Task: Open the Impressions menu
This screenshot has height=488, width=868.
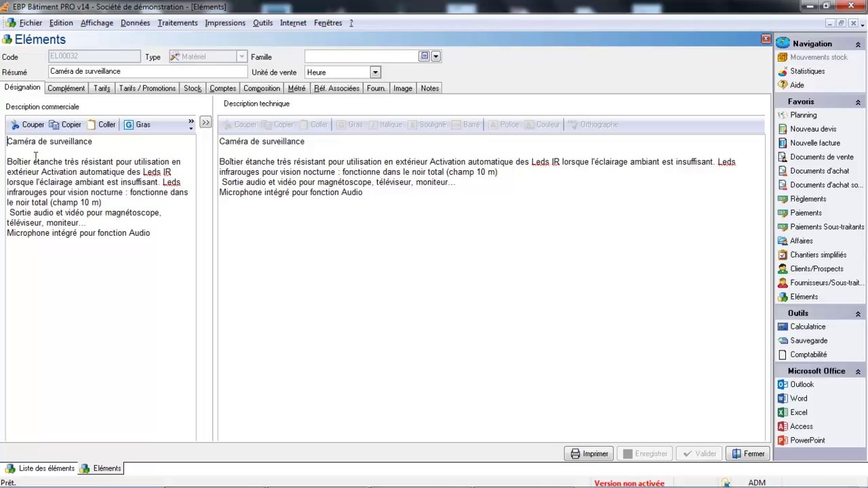Action: point(225,23)
